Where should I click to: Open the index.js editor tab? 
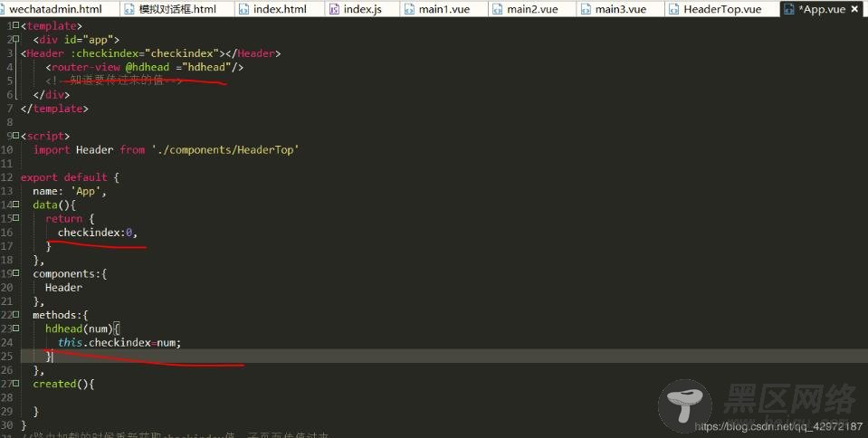coord(362,9)
